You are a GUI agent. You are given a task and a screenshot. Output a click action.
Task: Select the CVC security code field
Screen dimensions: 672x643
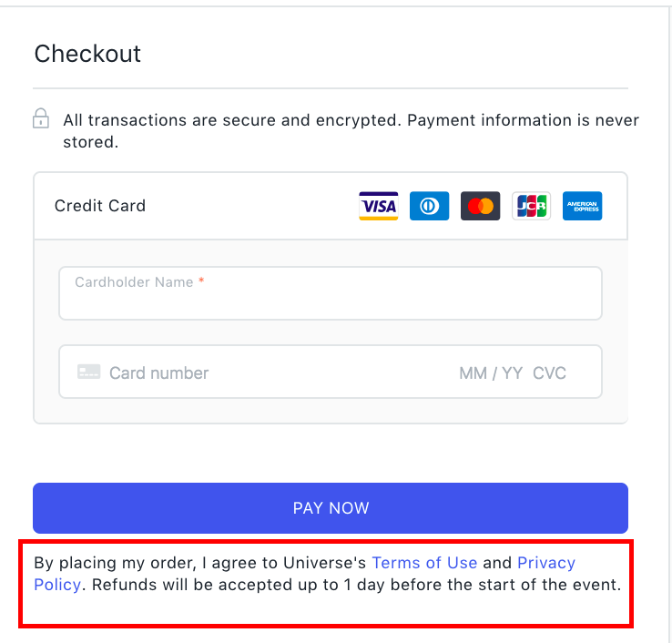(x=549, y=373)
